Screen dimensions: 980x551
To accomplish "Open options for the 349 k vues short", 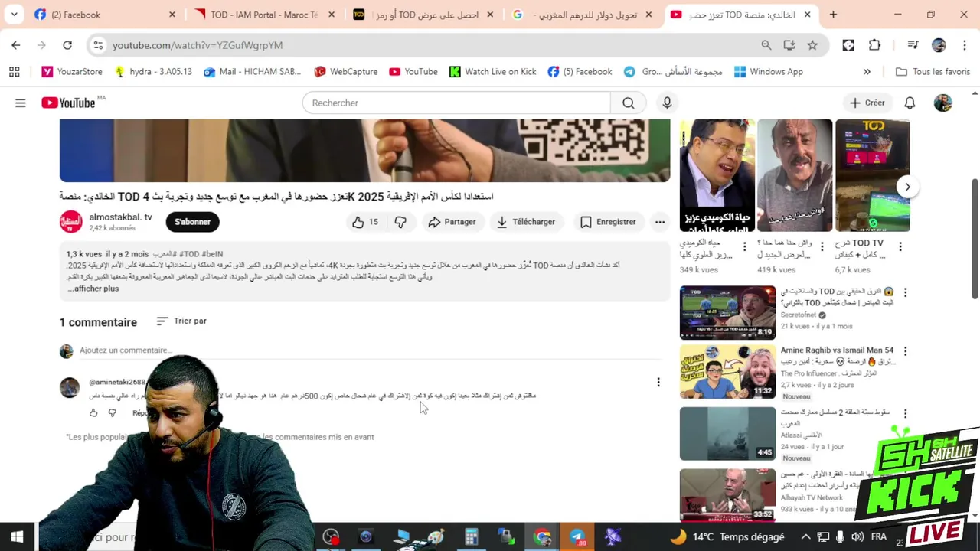I will 744,246.
